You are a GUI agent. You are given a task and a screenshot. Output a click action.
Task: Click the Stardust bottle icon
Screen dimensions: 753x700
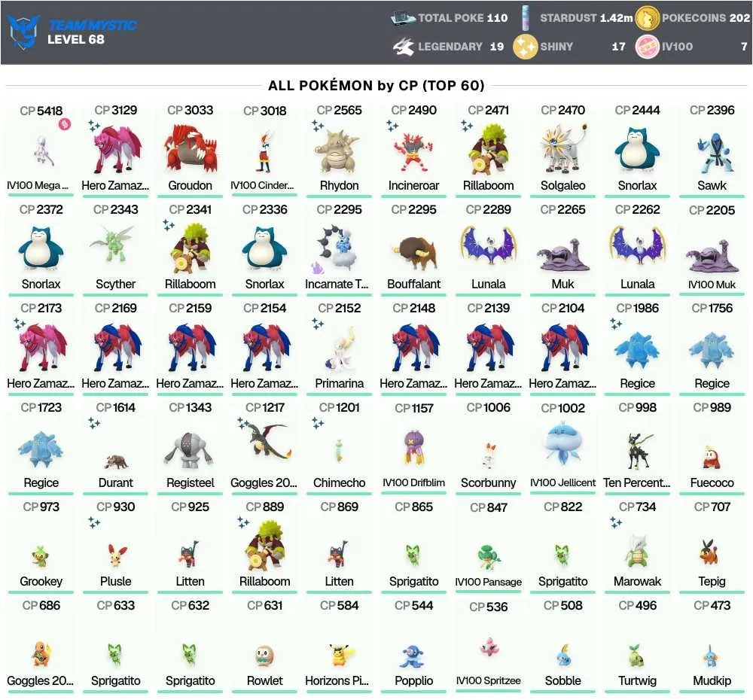point(526,18)
